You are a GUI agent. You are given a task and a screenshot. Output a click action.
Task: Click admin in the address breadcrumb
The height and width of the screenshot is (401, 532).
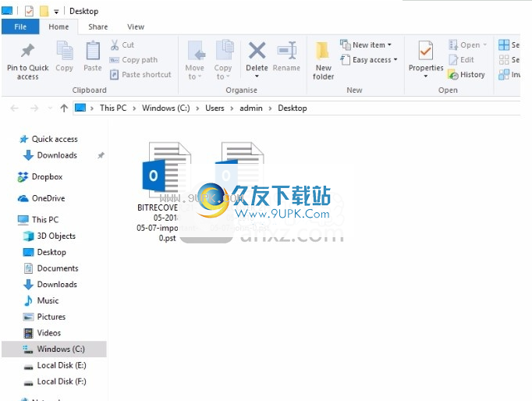pos(251,108)
